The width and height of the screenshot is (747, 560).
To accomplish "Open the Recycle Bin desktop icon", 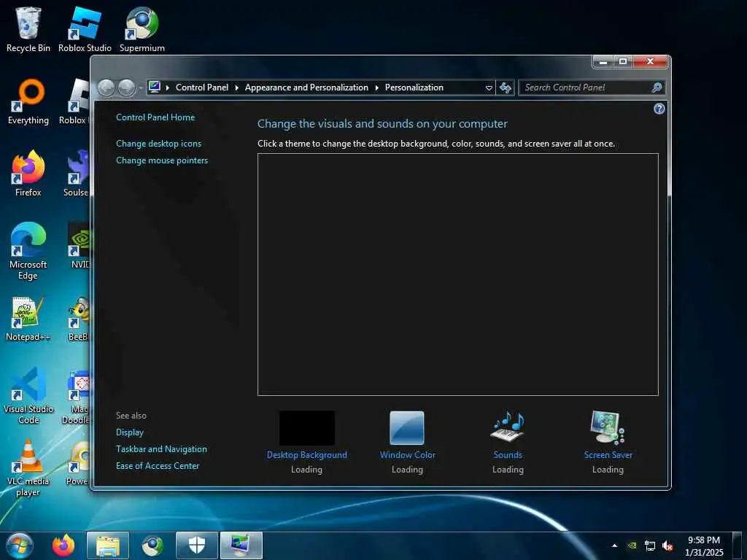I will (28, 28).
